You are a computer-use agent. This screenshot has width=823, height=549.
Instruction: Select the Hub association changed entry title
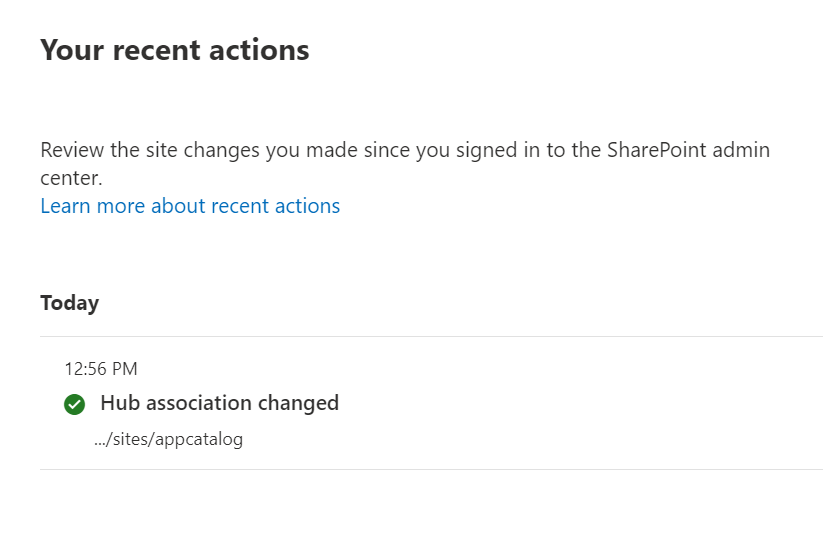[219, 403]
